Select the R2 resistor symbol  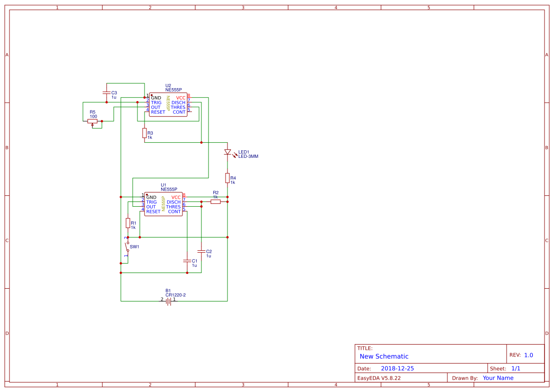pos(216,201)
